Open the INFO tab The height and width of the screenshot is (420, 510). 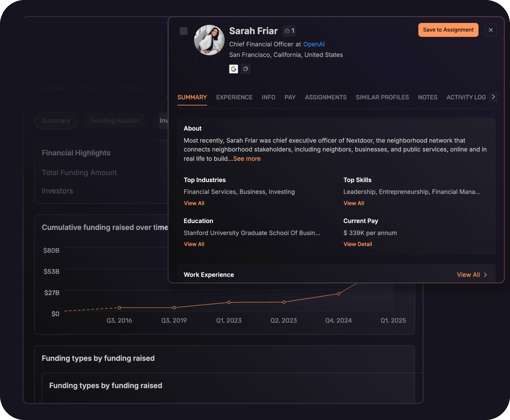click(x=268, y=97)
